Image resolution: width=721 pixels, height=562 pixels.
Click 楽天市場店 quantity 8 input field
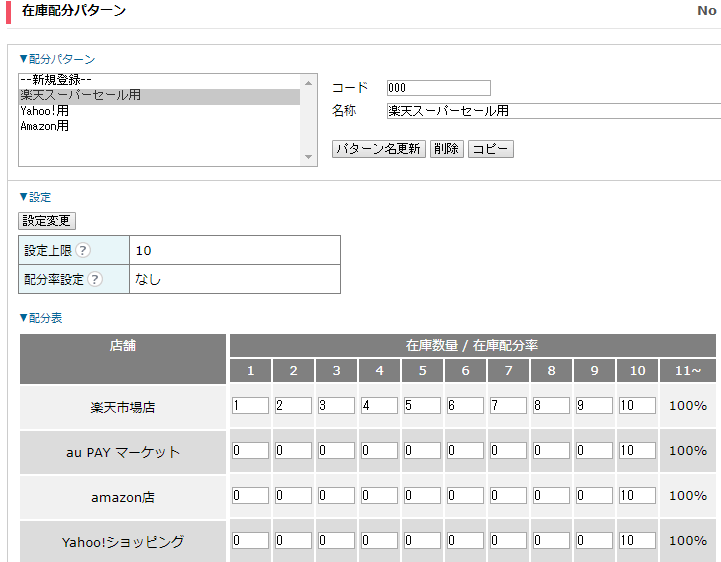coord(551,406)
